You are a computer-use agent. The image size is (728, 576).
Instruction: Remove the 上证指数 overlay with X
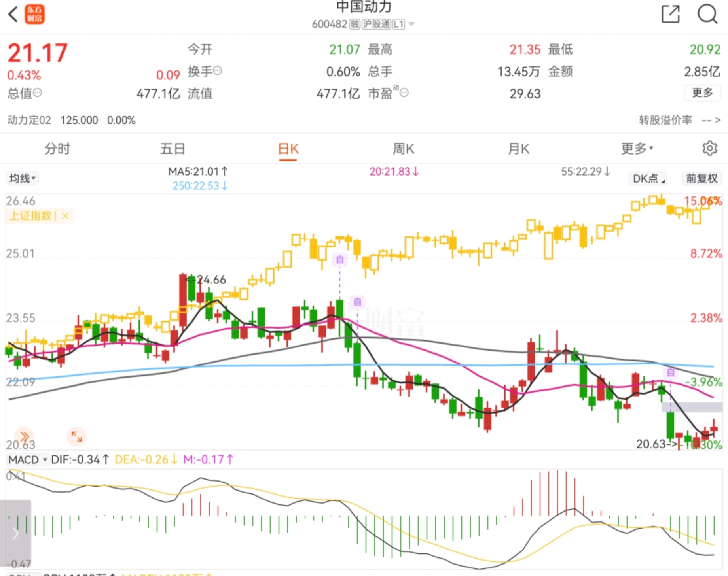click(65, 216)
